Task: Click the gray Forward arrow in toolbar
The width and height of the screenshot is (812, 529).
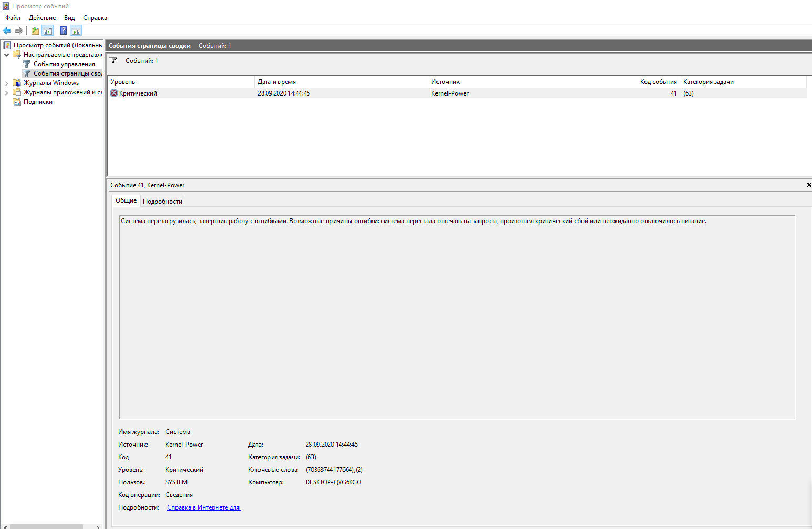Action: [19, 30]
